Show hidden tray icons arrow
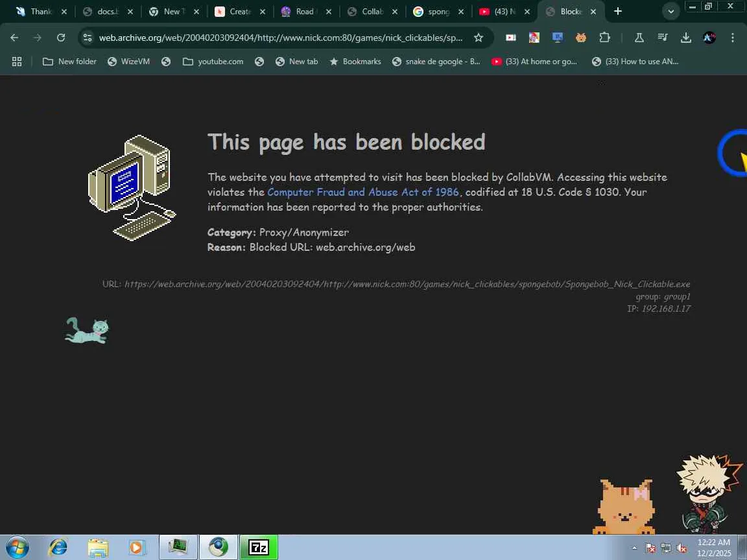This screenshot has height=560, width=747. (x=634, y=548)
